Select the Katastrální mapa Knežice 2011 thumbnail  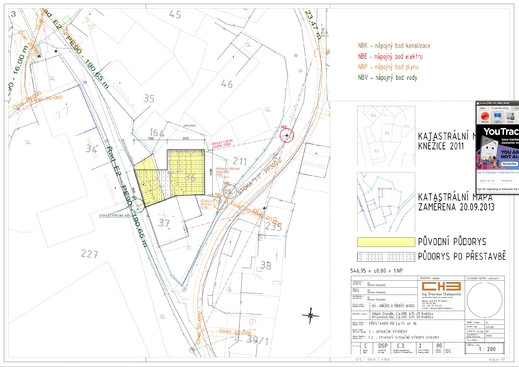pyautogui.click(x=386, y=136)
